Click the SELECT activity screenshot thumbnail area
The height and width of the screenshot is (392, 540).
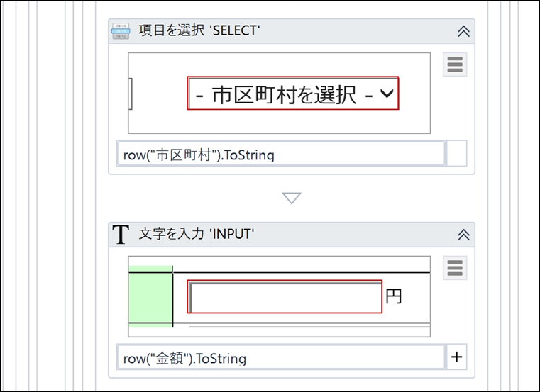[280, 93]
